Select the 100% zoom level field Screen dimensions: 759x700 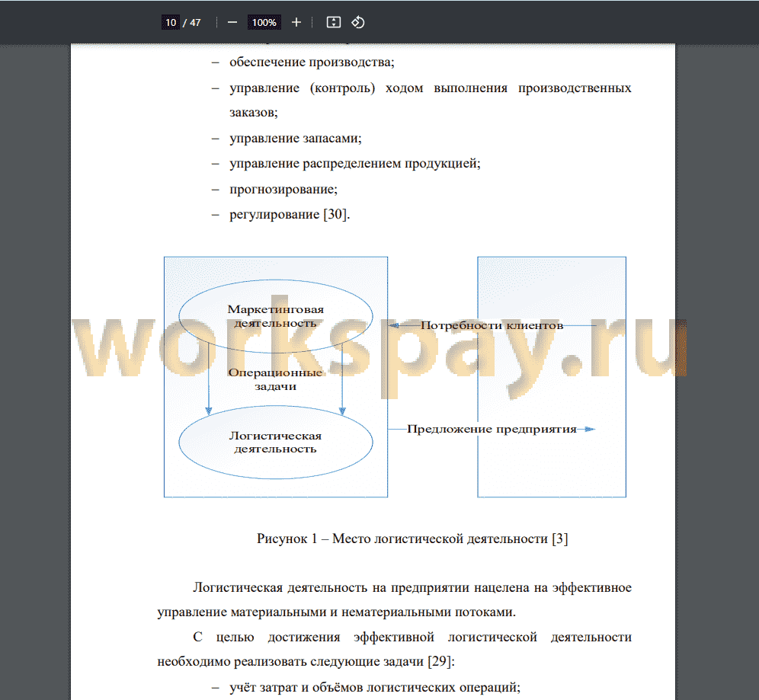point(264,22)
